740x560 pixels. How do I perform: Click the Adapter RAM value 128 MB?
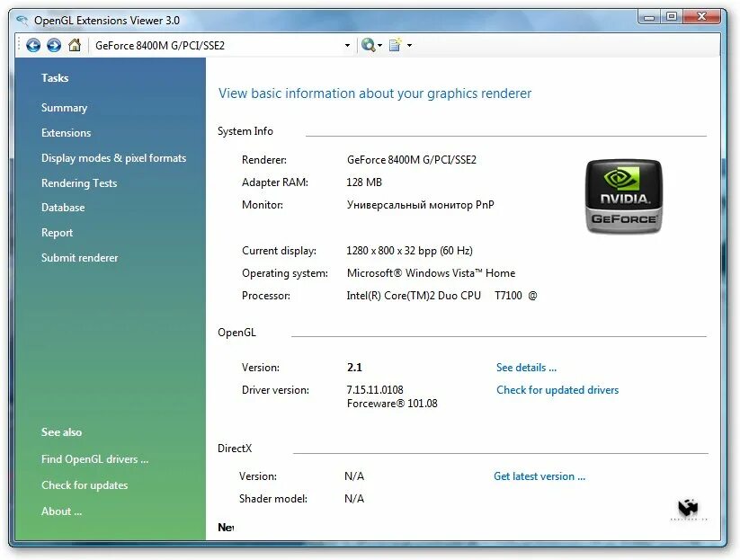(x=364, y=182)
